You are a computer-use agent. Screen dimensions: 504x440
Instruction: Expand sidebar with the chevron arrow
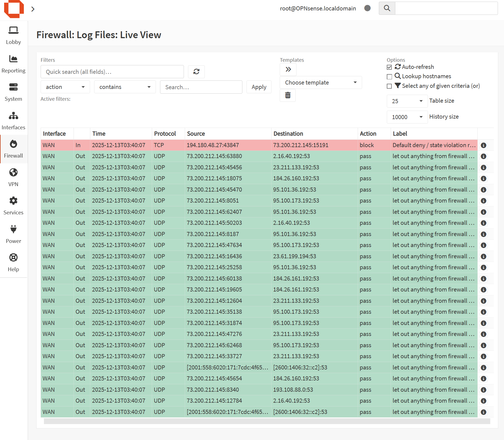(33, 9)
